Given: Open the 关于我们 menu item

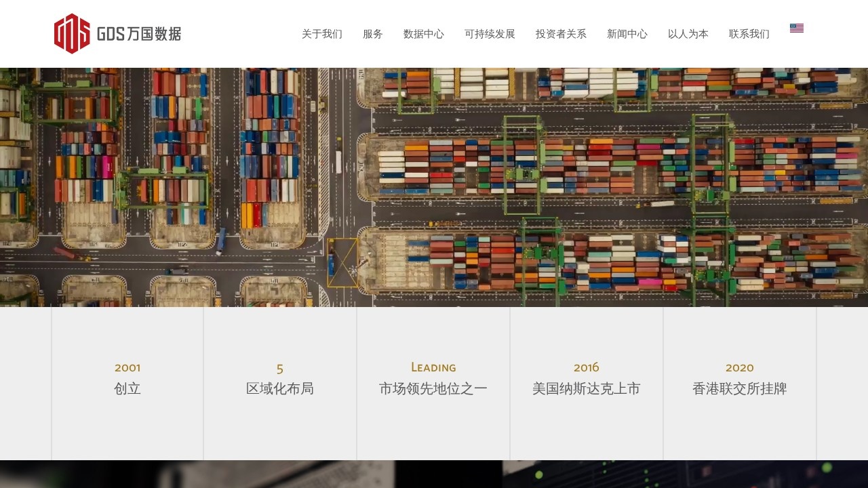Looking at the screenshot, I should tap(321, 34).
